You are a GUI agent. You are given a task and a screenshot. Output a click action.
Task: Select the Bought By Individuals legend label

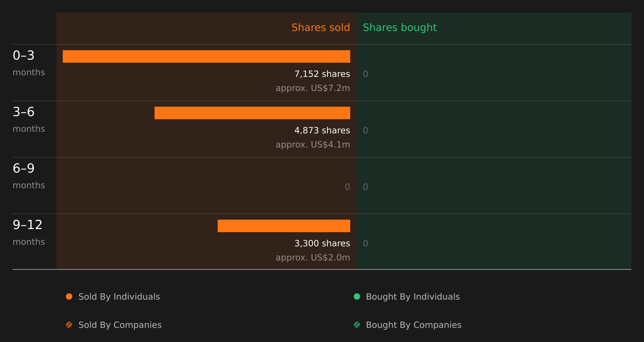[413, 297]
